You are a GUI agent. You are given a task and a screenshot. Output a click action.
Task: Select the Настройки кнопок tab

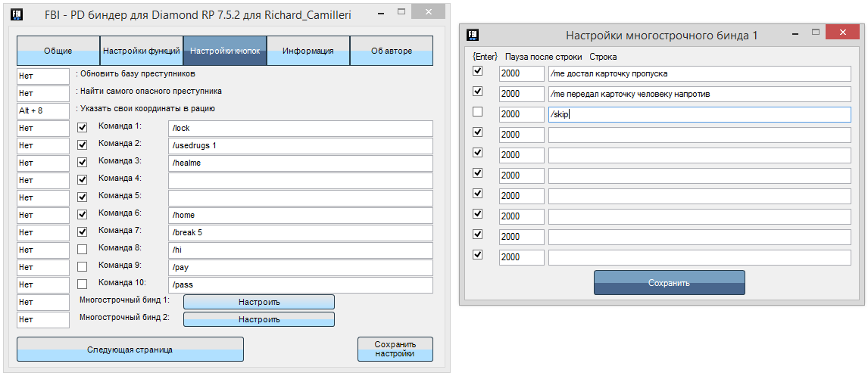(225, 51)
